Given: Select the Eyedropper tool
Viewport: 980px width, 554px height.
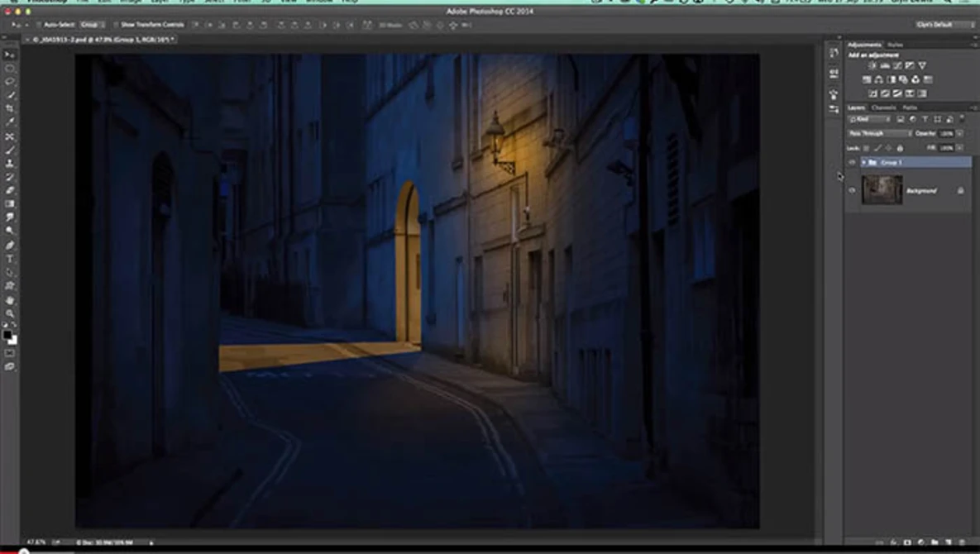Looking at the screenshot, I should (9, 122).
